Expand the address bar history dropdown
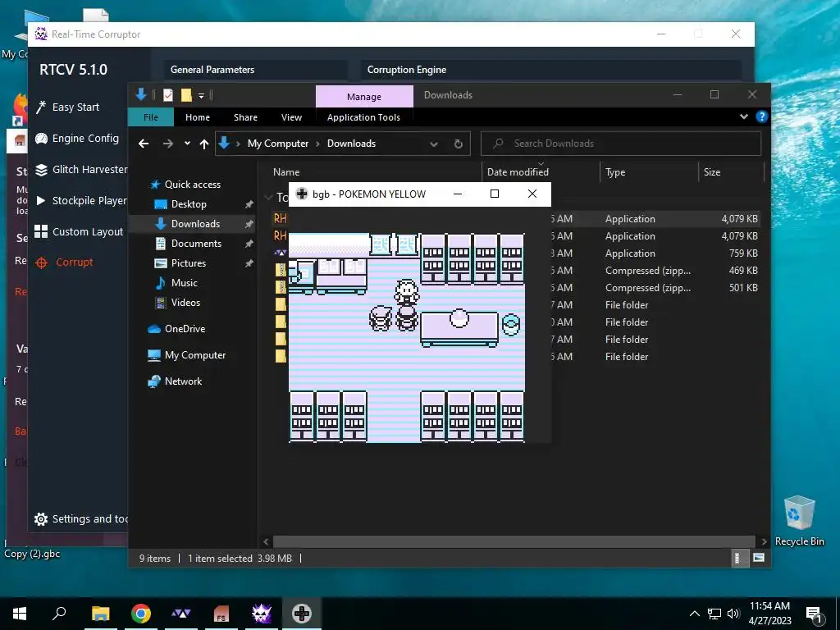This screenshot has height=630, width=840. coord(434,144)
